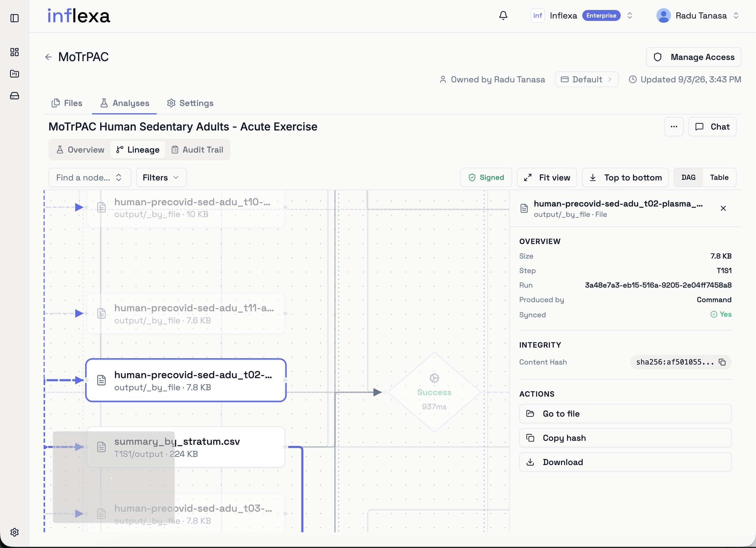The height and width of the screenshot is (548, 756).
Task: Switch to Table view
Action: point(719,177)
